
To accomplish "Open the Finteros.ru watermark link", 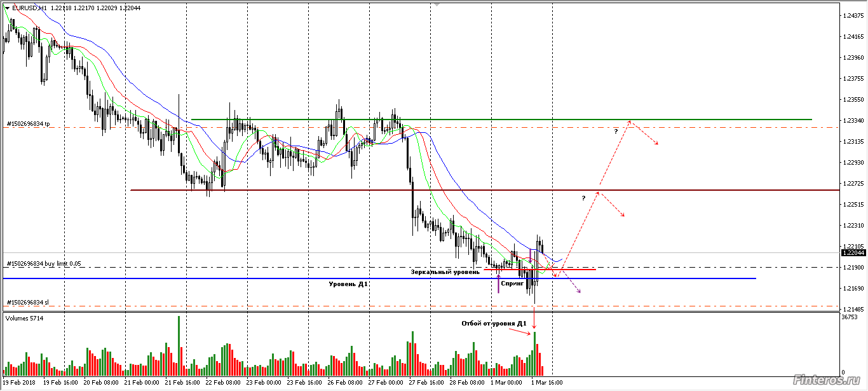I will (x=827, y=379).
